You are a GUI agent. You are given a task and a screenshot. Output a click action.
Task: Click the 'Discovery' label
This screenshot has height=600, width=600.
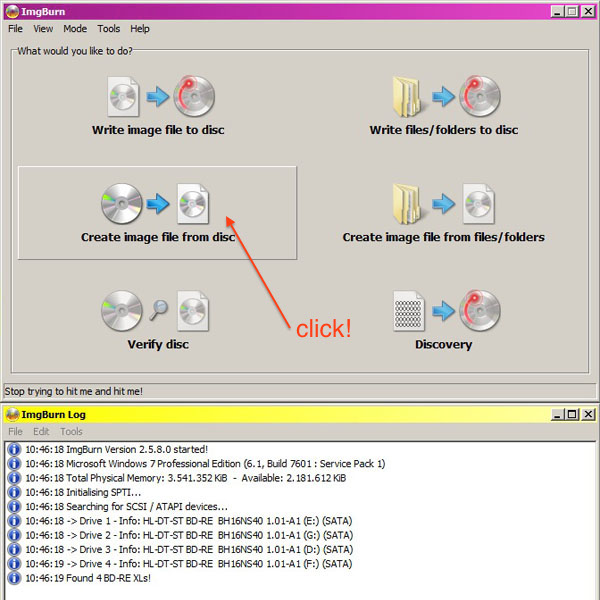click(x=443, y=344)
